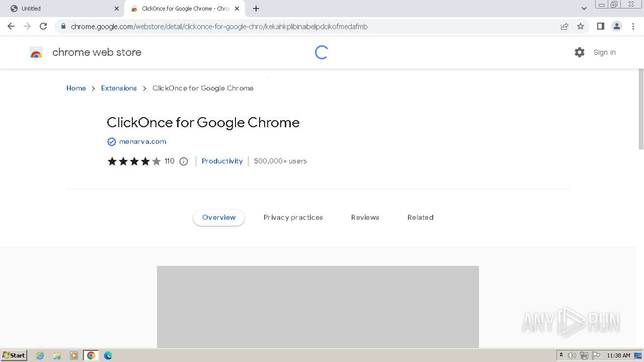Open the Windows Start menu

[x=14, y=355]
